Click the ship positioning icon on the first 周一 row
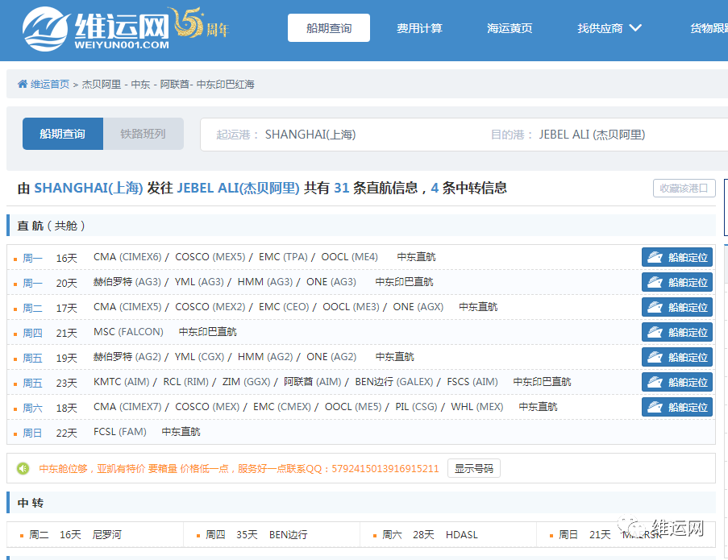Viewport: 728px width, 560px height. click(654, 257)
